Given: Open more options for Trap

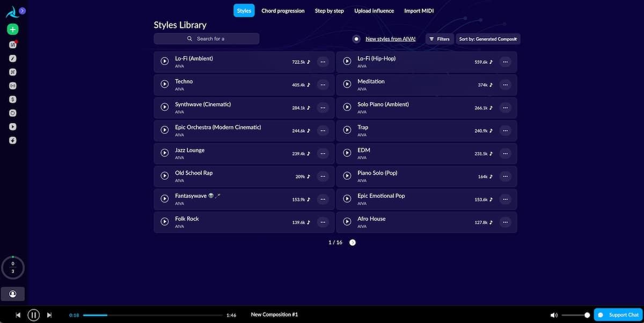Looking at the screenshot, I should [505, 131].
